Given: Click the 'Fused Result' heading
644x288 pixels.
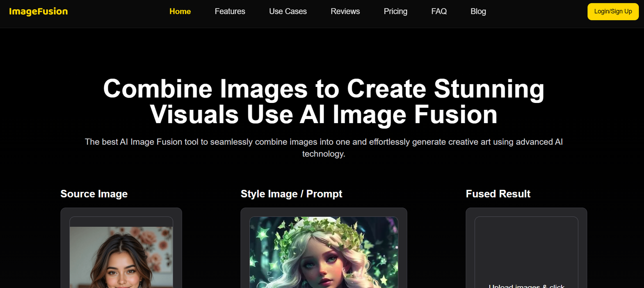Looking at the screenshot, I should (x=498, y=194).
